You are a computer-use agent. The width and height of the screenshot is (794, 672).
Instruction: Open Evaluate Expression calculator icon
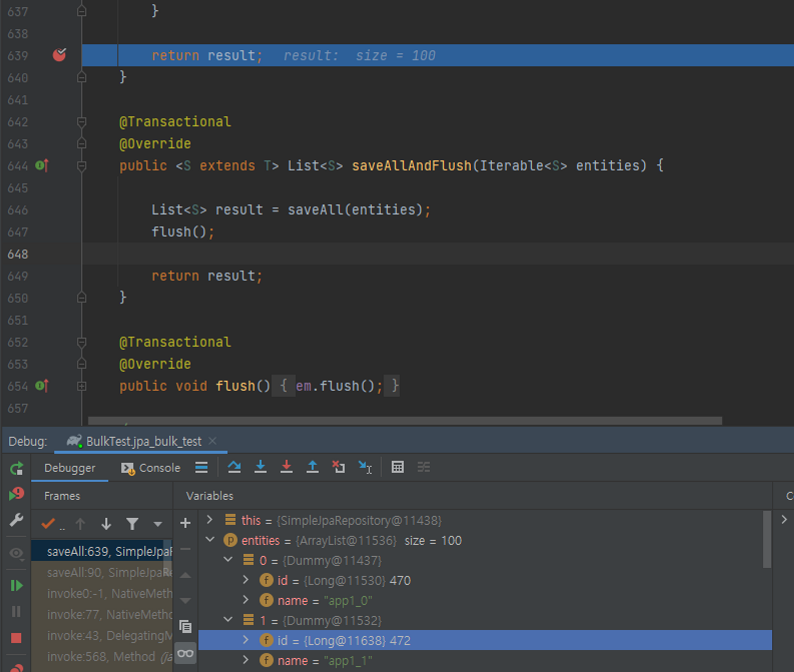click(397, 467)
